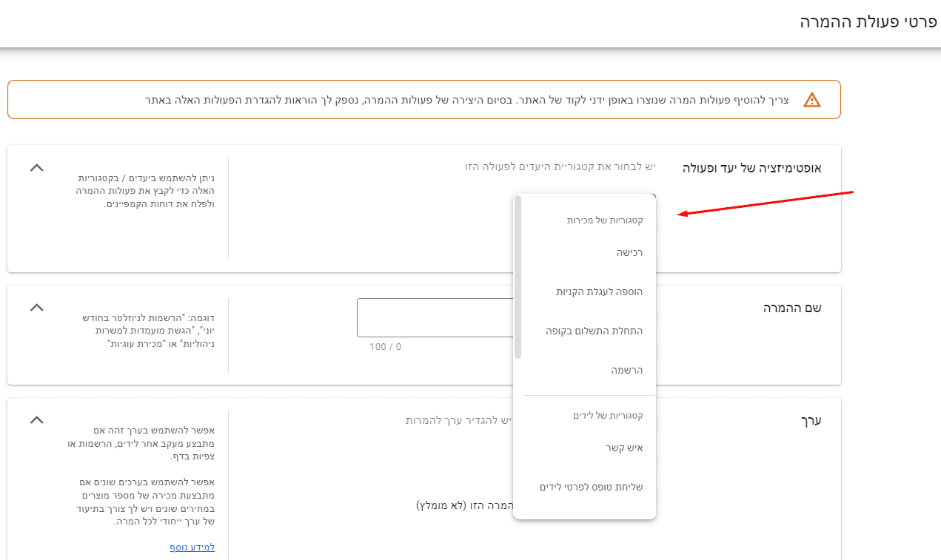
Task: Click the 0 / 100 character counter
Action: [385, 347]
